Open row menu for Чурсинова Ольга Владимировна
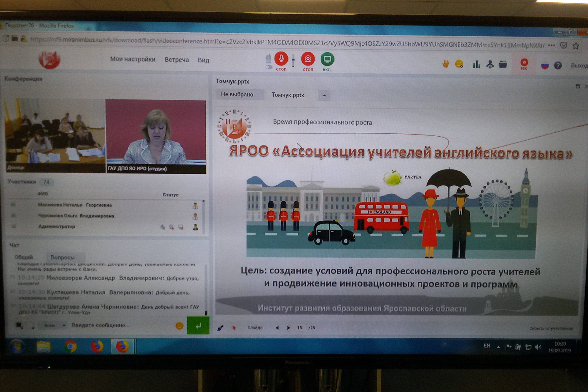Screen dimensions: 588x392 click(x=13, y=216)
